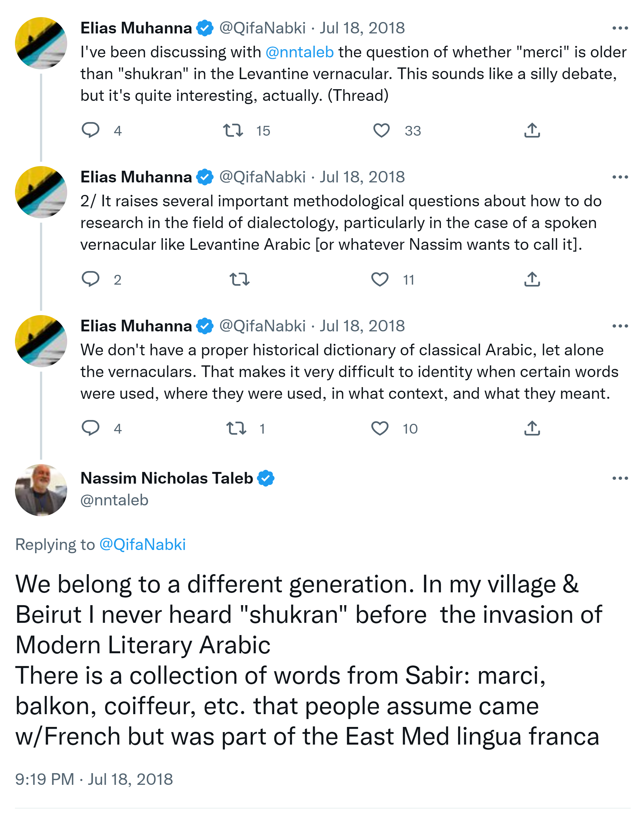Screen dimensions: 644x818
Task: Open Nassim Nicholas Taleb's profile picture
Action: [x=41, y=490]
